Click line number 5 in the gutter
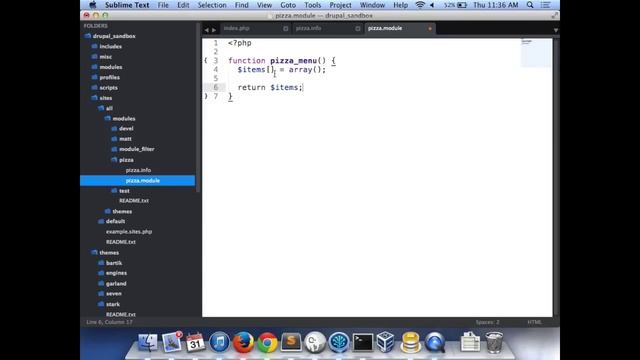The height and width of the screenshot is (360, 640). tap(216, 78)
